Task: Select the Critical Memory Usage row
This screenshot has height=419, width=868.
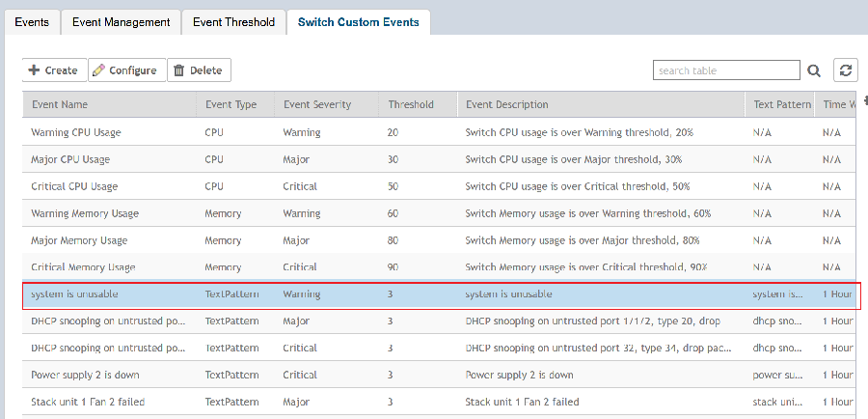Action: (x=83, y=267)
